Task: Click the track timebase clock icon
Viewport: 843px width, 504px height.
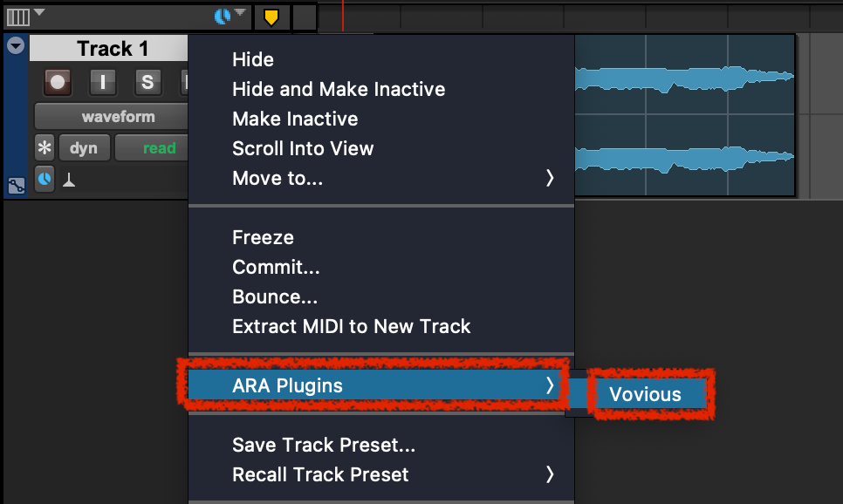Action: point(45,180)
